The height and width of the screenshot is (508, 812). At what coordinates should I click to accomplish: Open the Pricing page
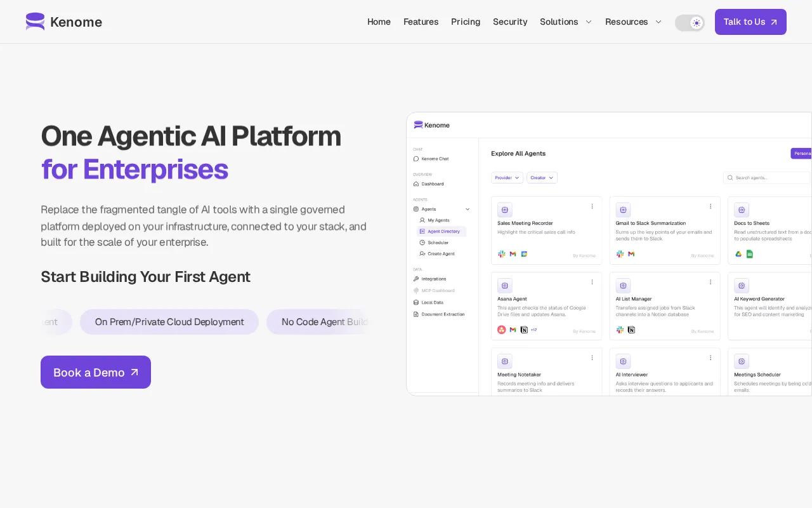(466, 22)
